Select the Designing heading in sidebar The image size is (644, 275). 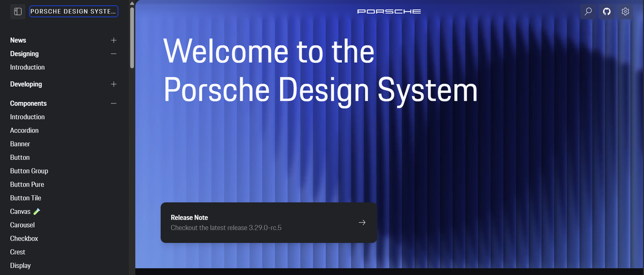pos(24,54)
